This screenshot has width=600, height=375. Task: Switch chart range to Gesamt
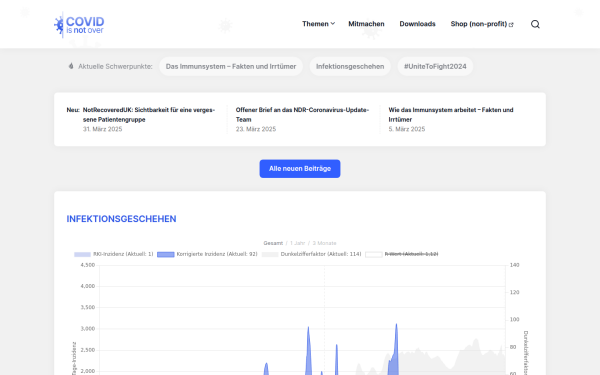pos(273,243)
